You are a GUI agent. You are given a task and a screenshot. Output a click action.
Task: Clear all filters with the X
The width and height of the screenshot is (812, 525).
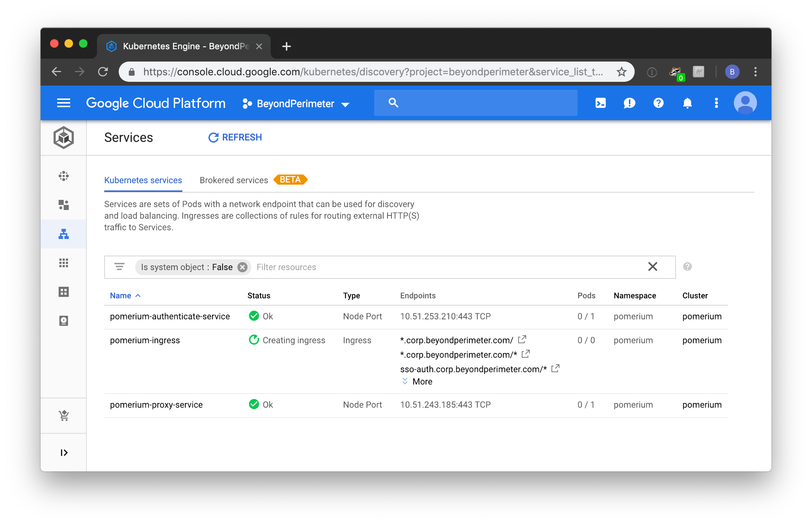652,267
